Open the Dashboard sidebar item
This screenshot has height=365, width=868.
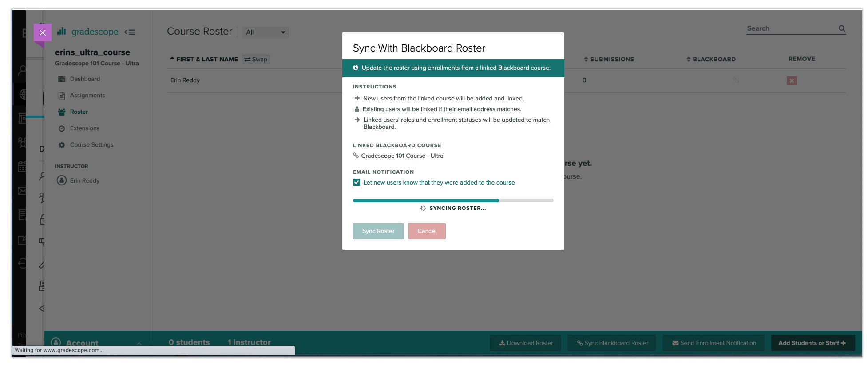(x=85, y=79)
